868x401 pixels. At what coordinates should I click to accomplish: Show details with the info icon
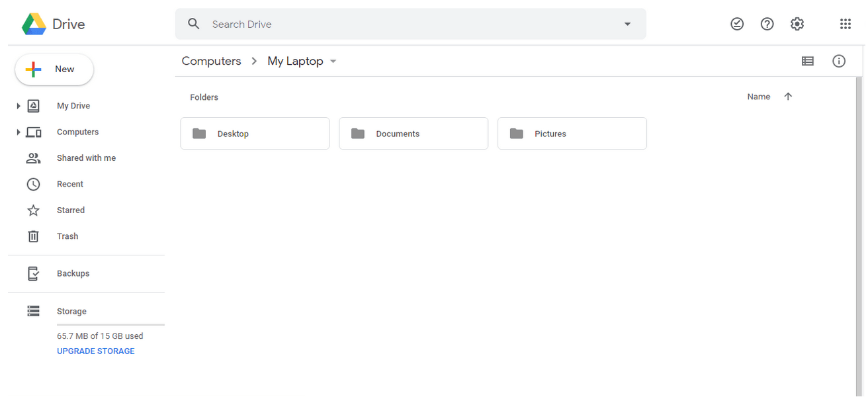click(x=839, y=61)
